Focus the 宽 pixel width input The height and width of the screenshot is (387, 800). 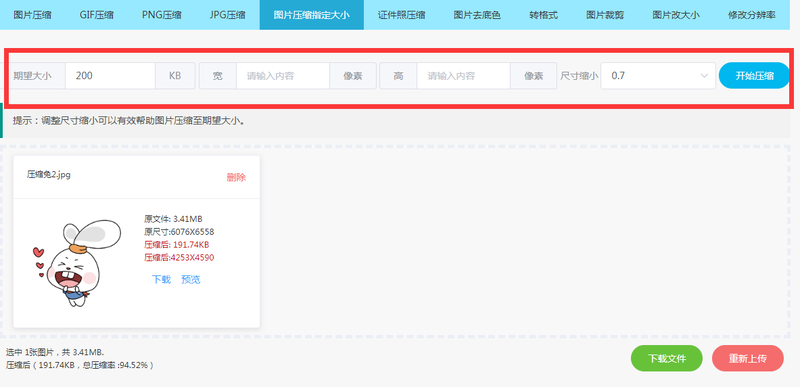pos(283,76)
